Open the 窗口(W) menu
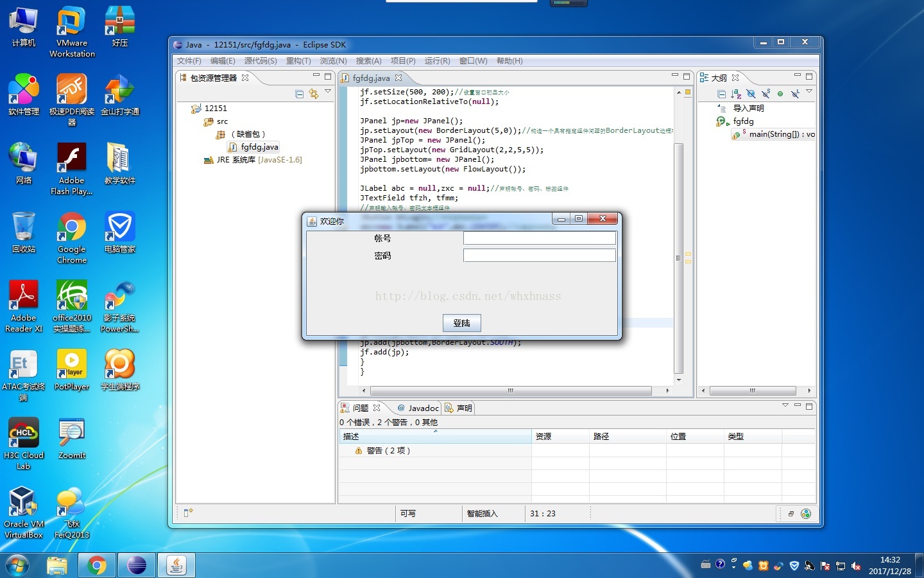This screenshot has width=924, height=578. click(x=473, y=61)
